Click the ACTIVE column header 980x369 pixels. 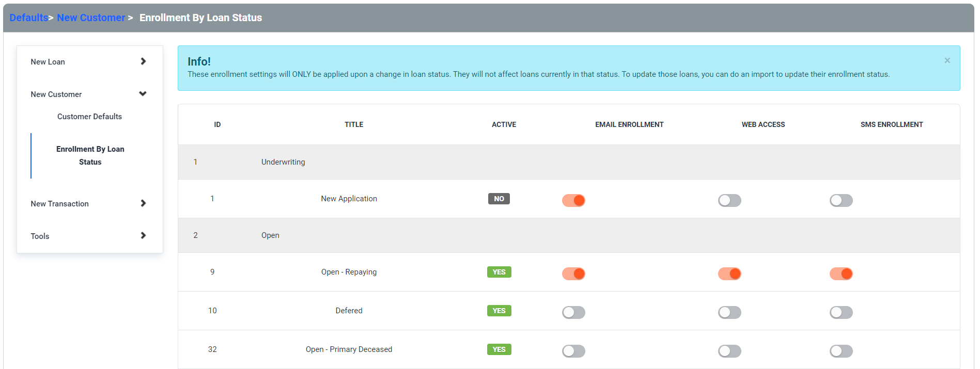[504, 124]
